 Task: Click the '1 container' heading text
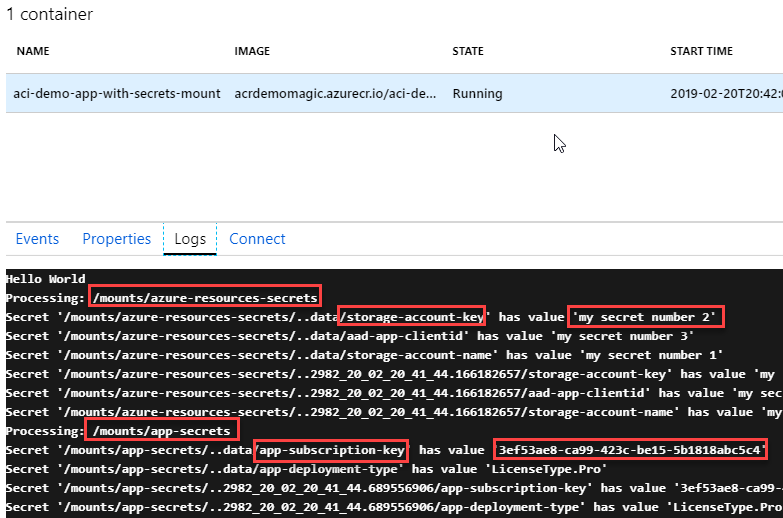49,14
